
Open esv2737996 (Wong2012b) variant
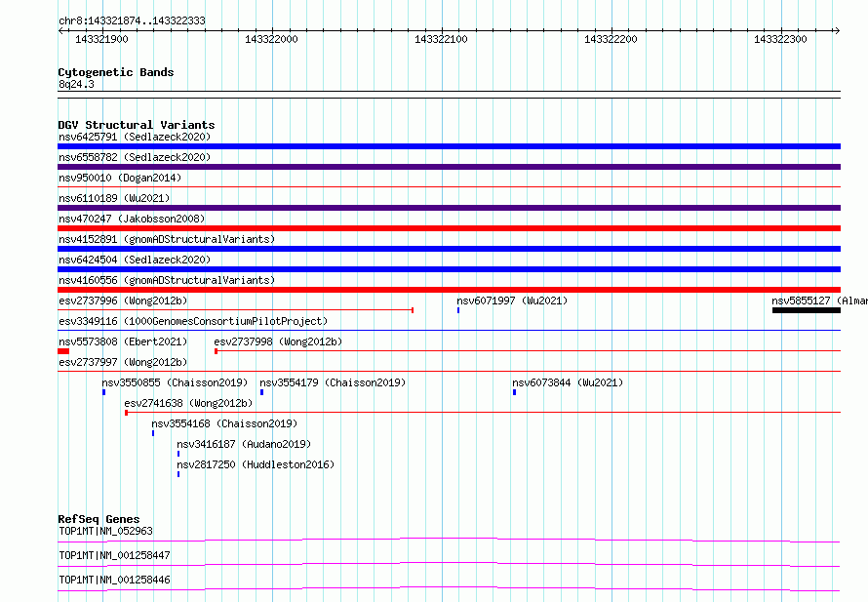(123, 301)
